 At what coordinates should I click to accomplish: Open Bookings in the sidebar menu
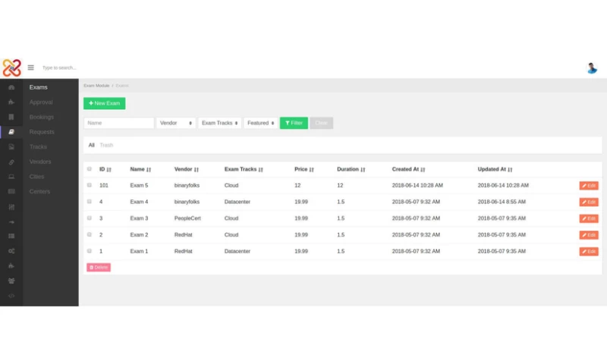[42, 118]
